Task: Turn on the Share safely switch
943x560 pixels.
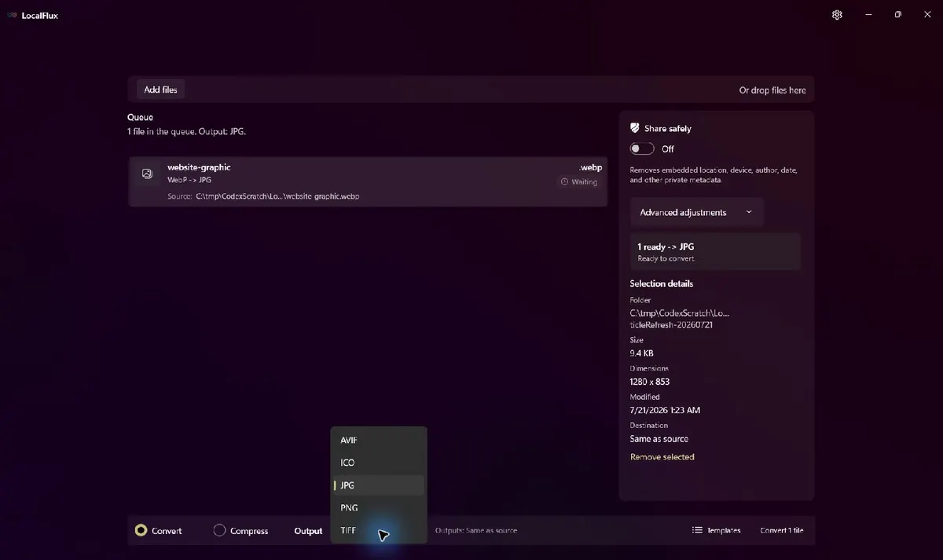Action: click(x=642, y=148)
